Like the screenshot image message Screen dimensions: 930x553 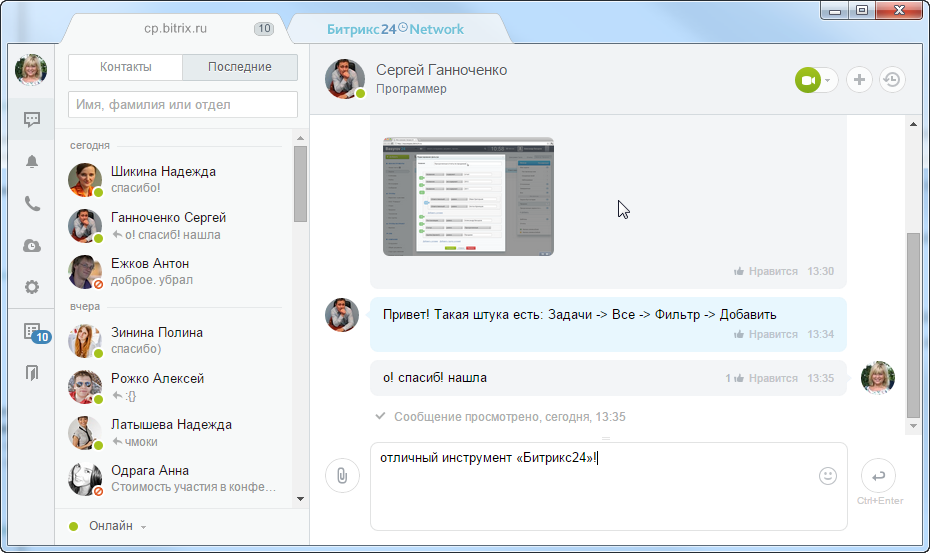[766, 271]
